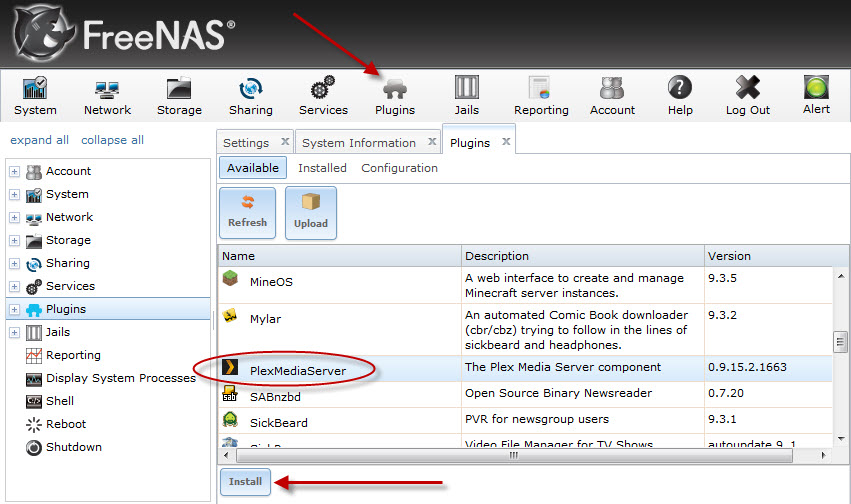Open Reporting from the top toolbar

click(541, 96)
